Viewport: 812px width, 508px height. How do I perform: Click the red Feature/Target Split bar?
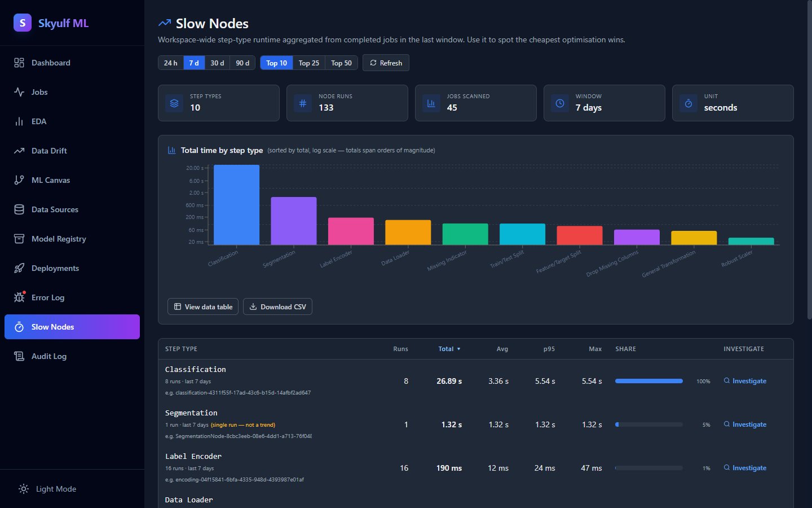pyautogui.click(x=580, y=235)
